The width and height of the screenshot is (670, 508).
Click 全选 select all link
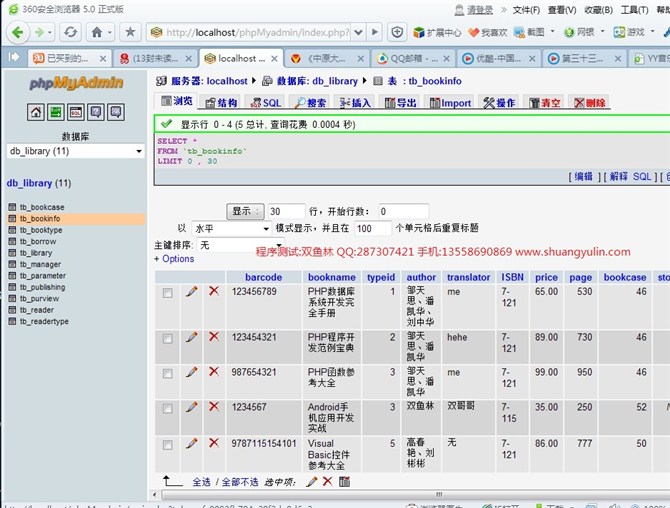[x=201, y=482]
